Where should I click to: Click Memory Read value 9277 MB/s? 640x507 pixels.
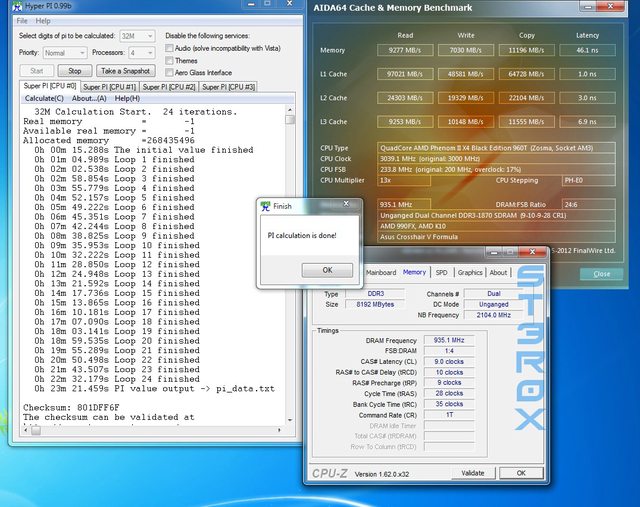(404, 50)
